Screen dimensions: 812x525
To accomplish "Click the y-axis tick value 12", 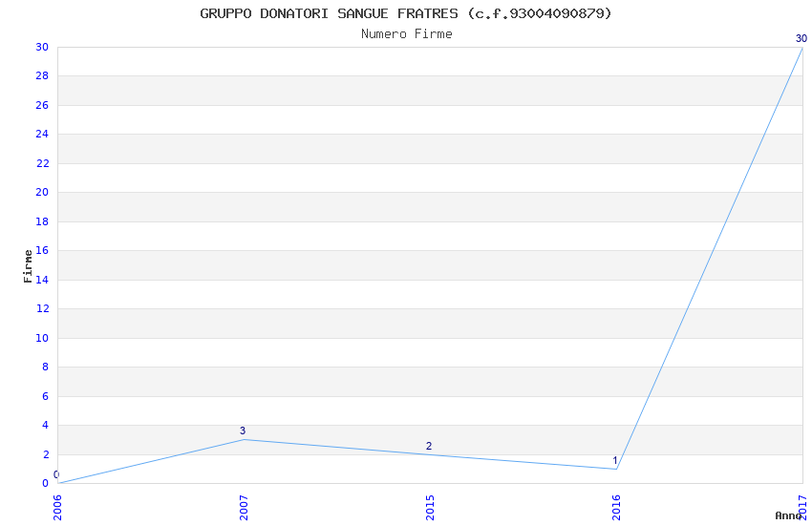I will click(x=42, y=308).
